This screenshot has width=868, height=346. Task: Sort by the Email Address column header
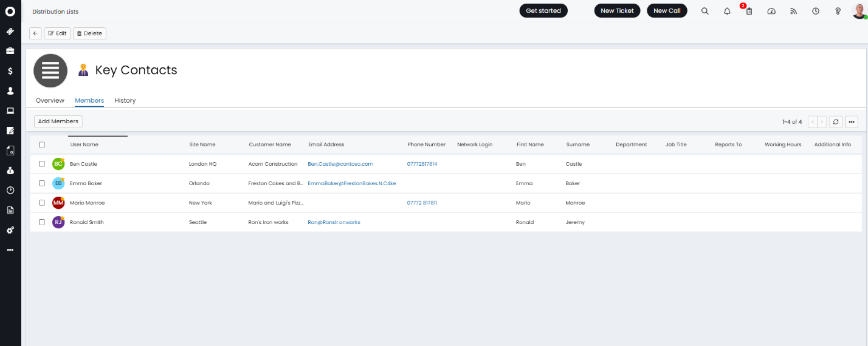pos(326,144)
